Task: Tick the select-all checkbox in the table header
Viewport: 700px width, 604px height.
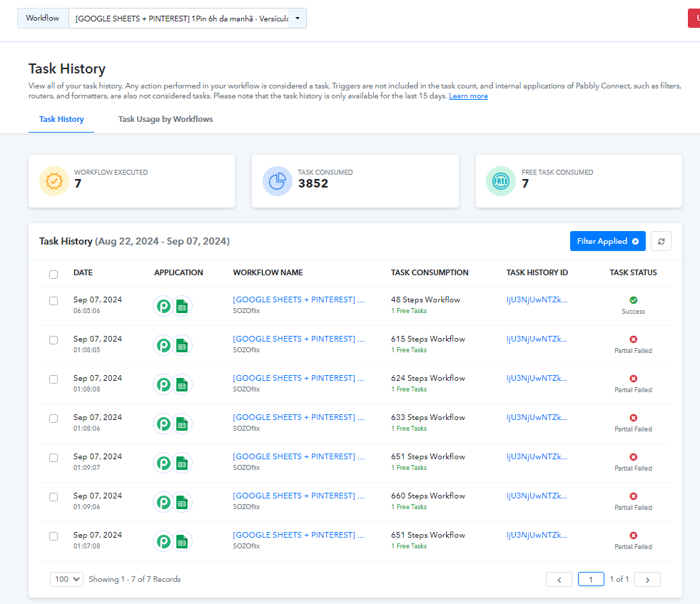Action: pos(54,274)
